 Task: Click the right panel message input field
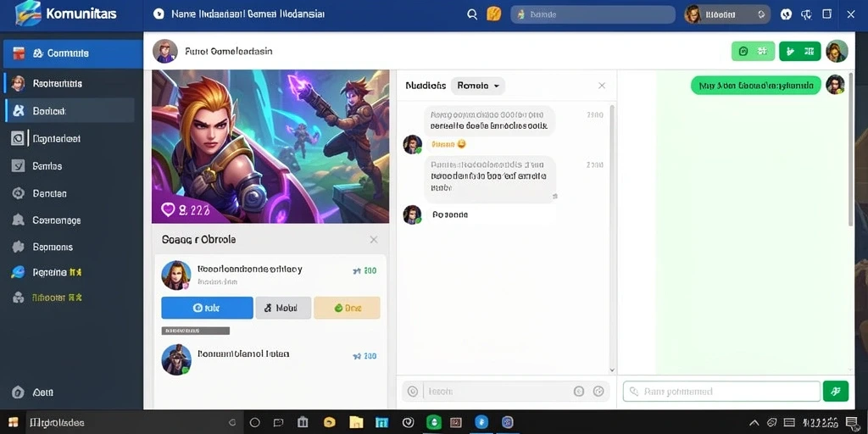(721, 392)
